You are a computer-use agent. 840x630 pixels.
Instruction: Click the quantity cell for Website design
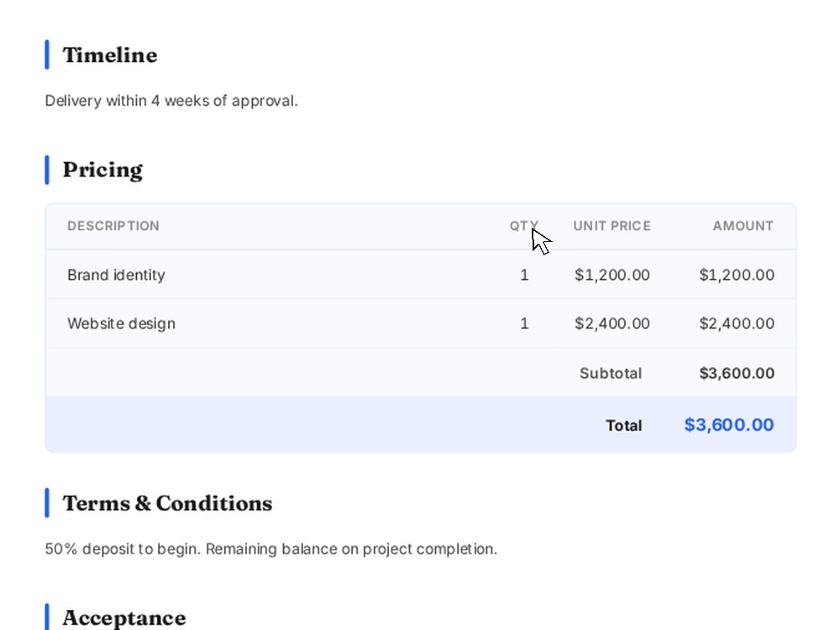click(x=524, y=323)
